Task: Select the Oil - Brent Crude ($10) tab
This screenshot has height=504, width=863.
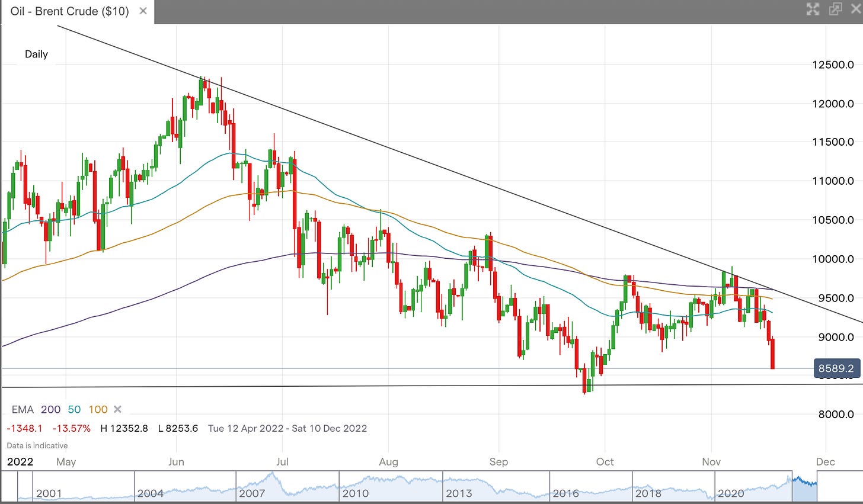Action: point(78,11)
